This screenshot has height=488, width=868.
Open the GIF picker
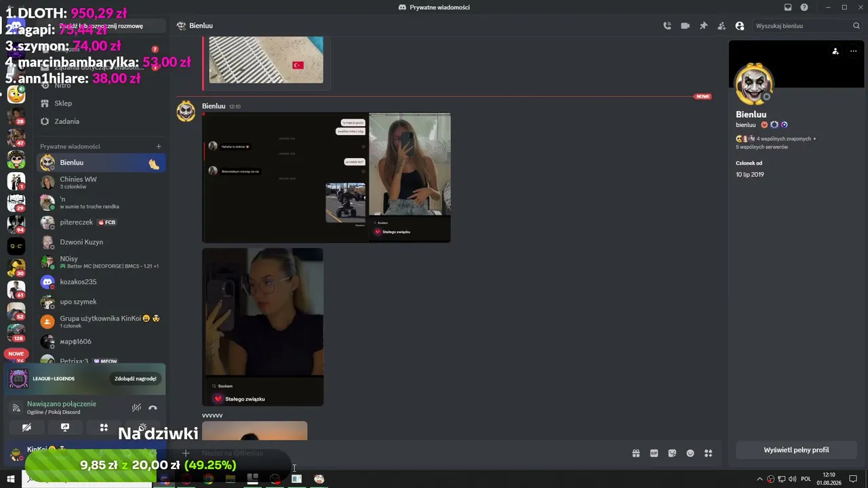pyautogui.click(x=654, y=453)
